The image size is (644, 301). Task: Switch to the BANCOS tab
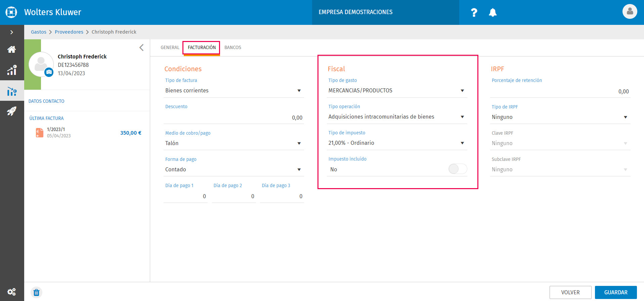tap(233, 47)
